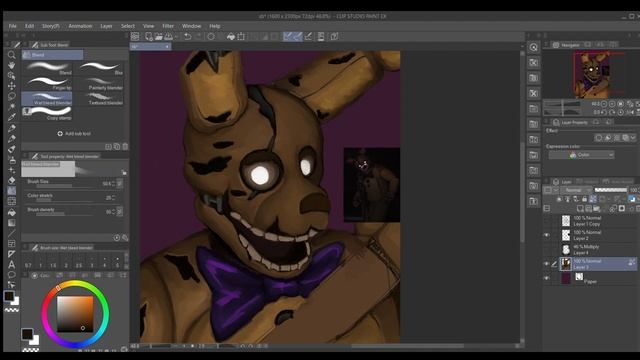Open the Filter menu
Viewport: 640px width, 360px height.
[168, 26]
